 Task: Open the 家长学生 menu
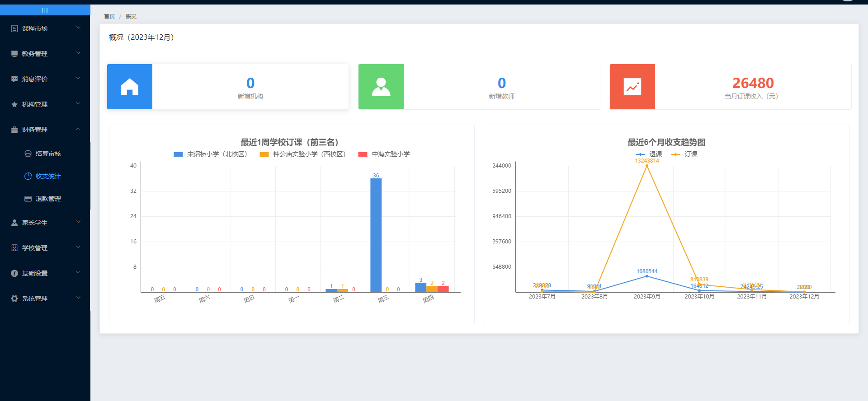tap(45, 223)
